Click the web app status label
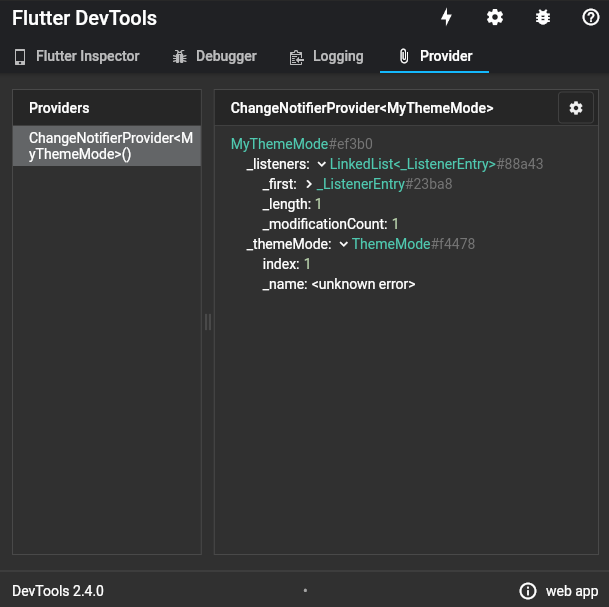 572,591
